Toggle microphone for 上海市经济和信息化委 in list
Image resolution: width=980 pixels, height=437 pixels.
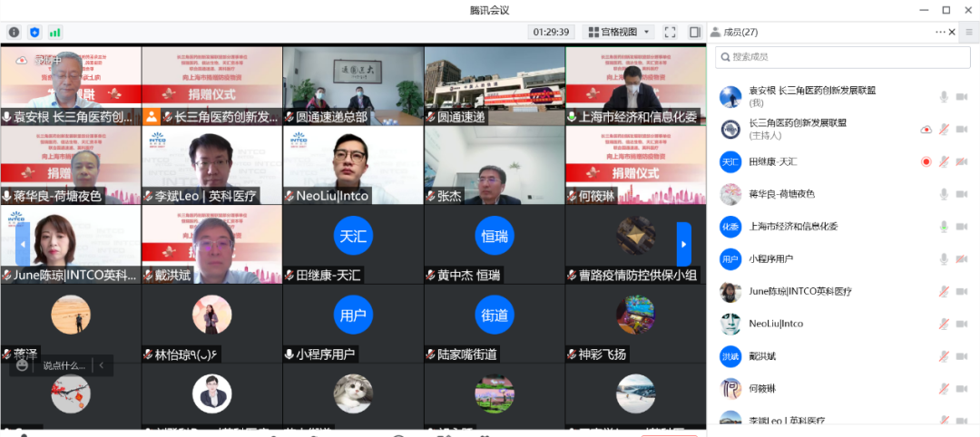pos(944,227)
